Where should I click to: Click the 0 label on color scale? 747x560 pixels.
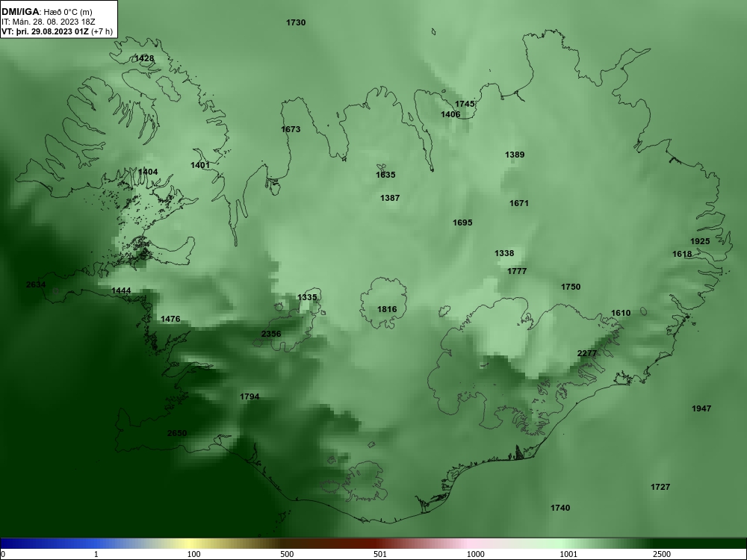3,554
